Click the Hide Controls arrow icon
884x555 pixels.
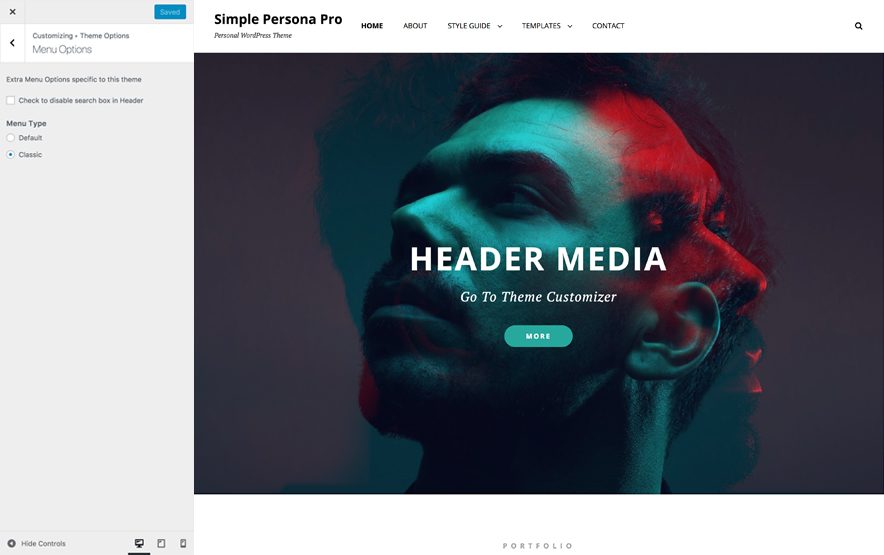[x=11, y=543]
